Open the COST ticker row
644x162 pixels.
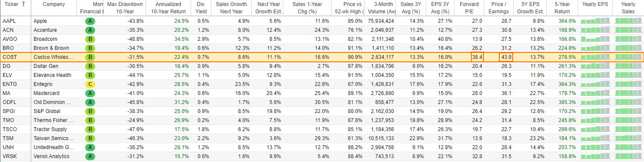[x=9, y=57]
